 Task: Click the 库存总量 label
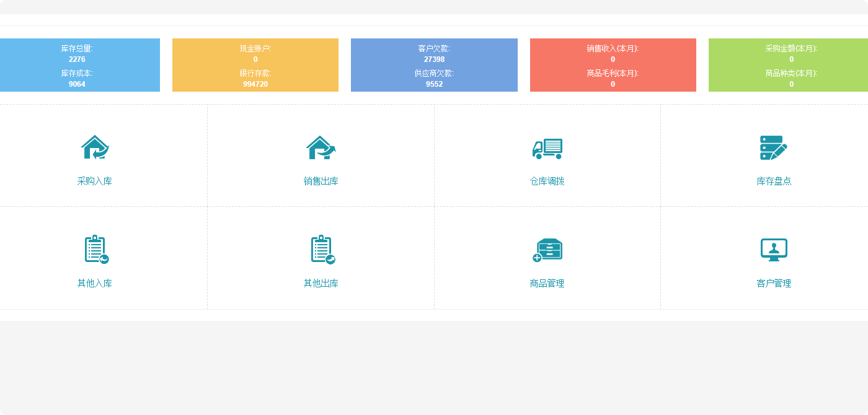[77, 48]
